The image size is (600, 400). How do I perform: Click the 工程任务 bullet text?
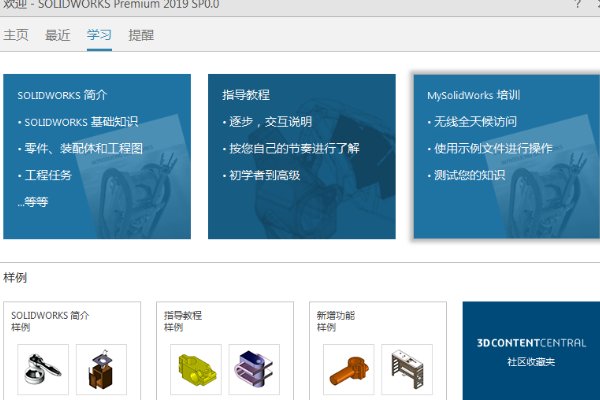pos(48,175)
